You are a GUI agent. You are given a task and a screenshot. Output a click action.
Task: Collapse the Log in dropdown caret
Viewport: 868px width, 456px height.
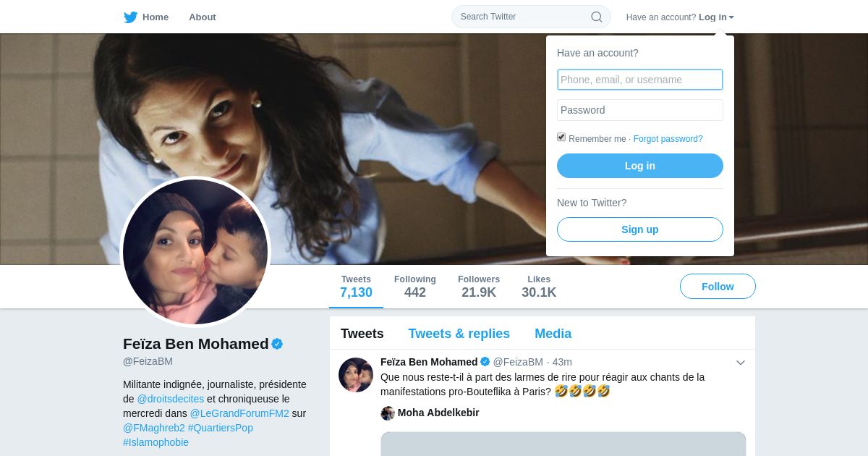point(731,17)
